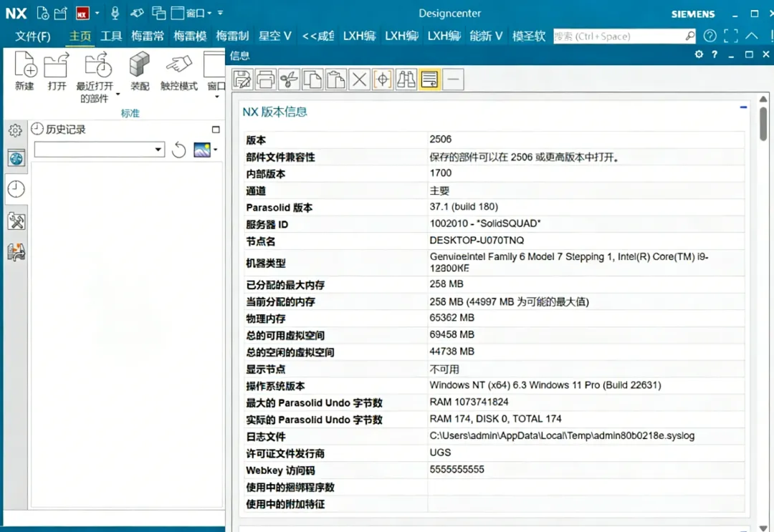
Task: Click the 装配 (Assembly) ribbon button
Action: tap(140, 70)
